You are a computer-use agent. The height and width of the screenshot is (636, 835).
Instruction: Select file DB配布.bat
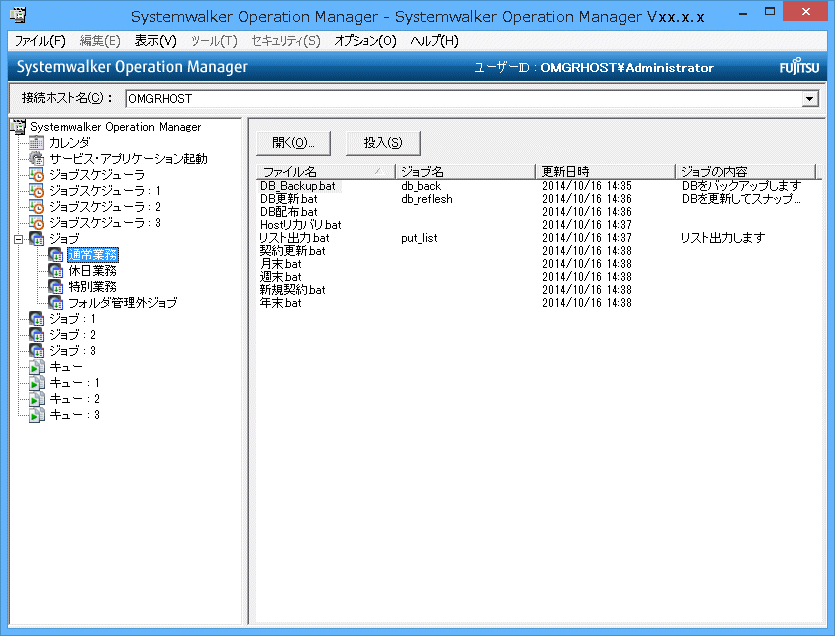pyautogui.click(x=289, y=212)
